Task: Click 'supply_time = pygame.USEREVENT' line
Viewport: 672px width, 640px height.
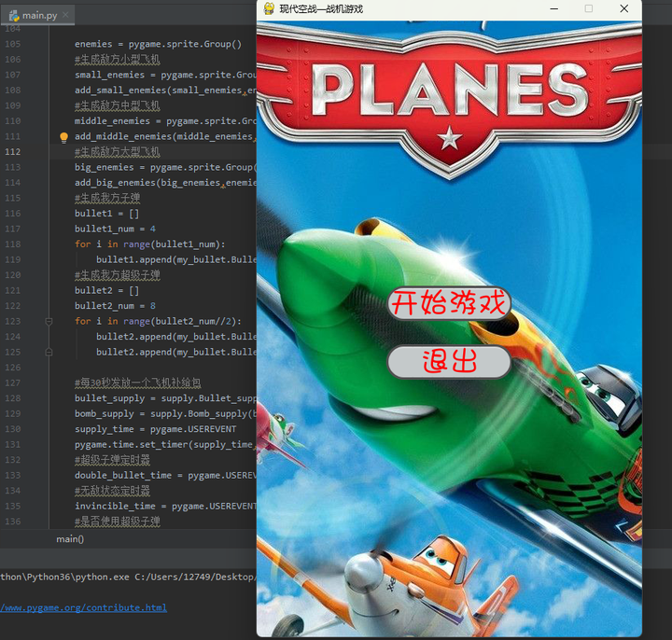Action: click(x=156, y=429)
